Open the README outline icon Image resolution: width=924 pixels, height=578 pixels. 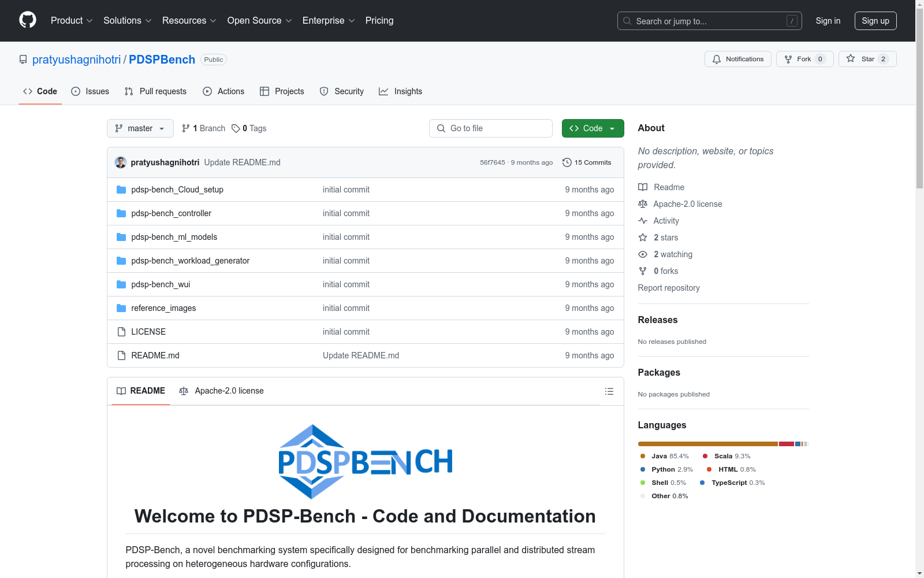pos(609,391)
